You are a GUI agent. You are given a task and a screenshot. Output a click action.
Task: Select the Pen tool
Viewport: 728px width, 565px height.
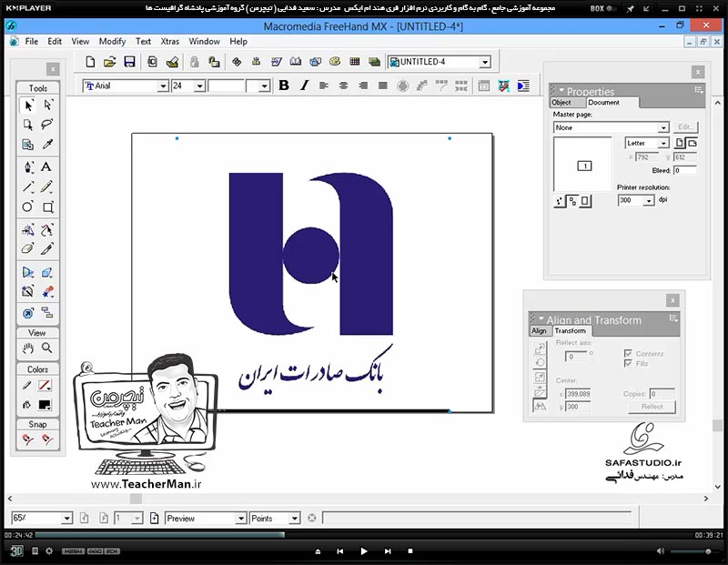pyautogui.click(x=28, y=167)
